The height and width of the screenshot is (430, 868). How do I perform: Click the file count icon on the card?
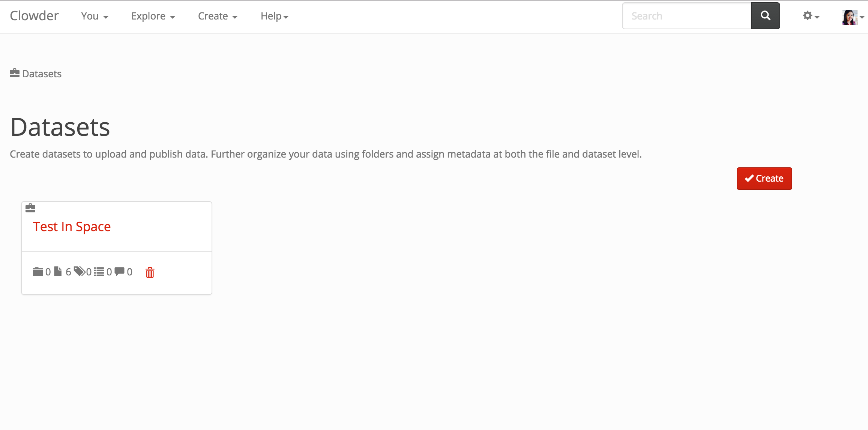(58, 271)
